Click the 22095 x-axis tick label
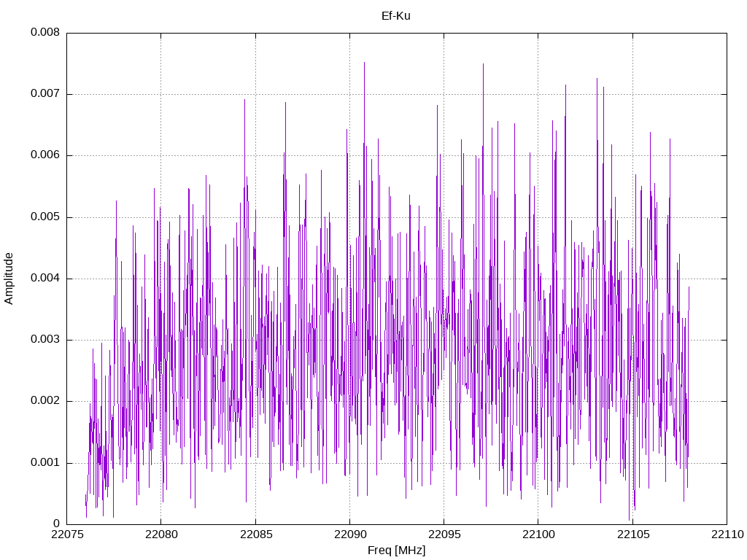This screenshot has width=747, height=560. (444, 534)
